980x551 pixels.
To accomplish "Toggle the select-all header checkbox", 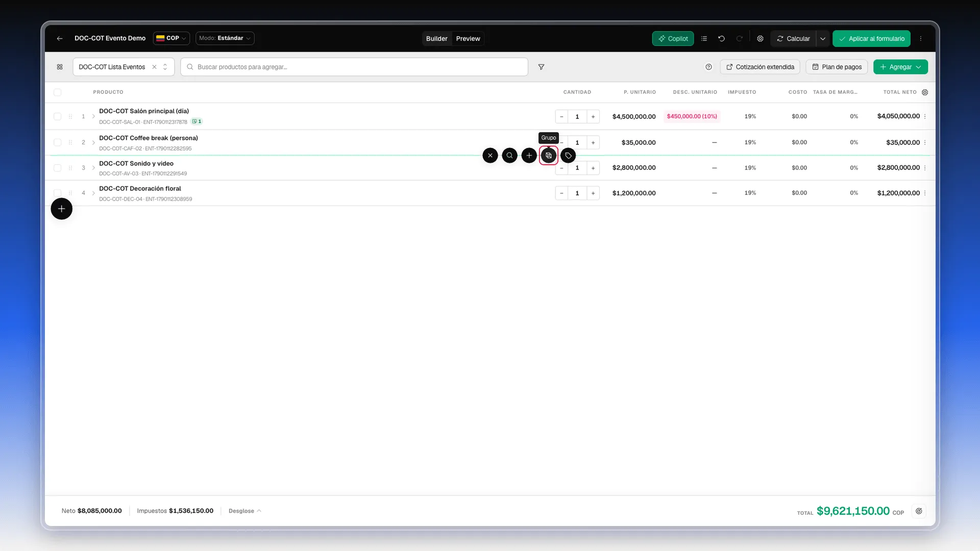I will [57, 92].
